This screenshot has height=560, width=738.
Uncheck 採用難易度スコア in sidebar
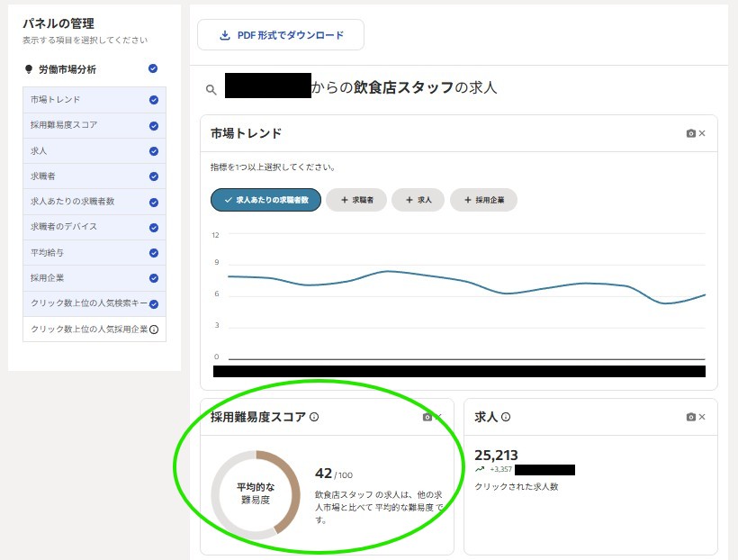[153, 126]
